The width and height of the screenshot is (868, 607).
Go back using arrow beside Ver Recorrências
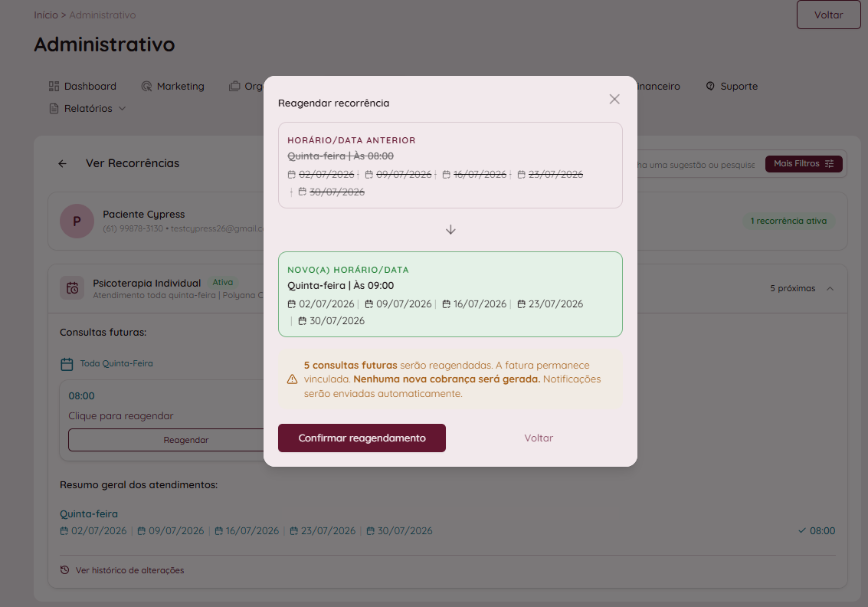[62, 163]
